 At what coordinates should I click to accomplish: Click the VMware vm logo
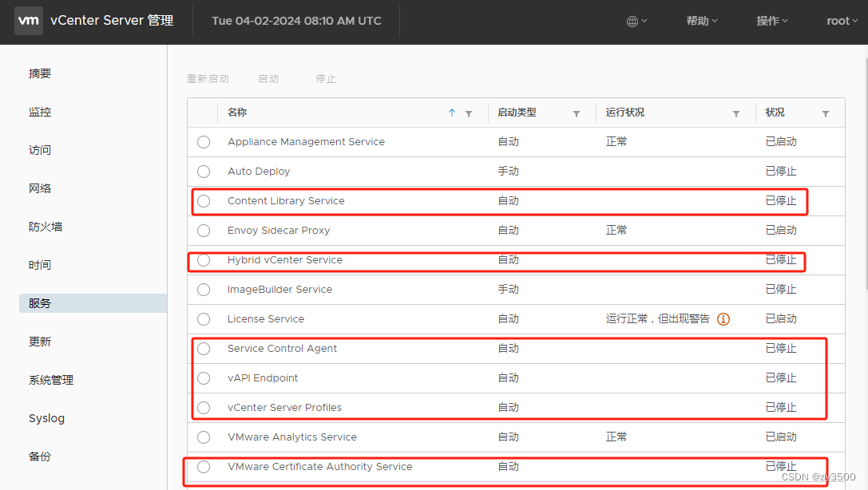pyautogui.click(x=28, y=21)
